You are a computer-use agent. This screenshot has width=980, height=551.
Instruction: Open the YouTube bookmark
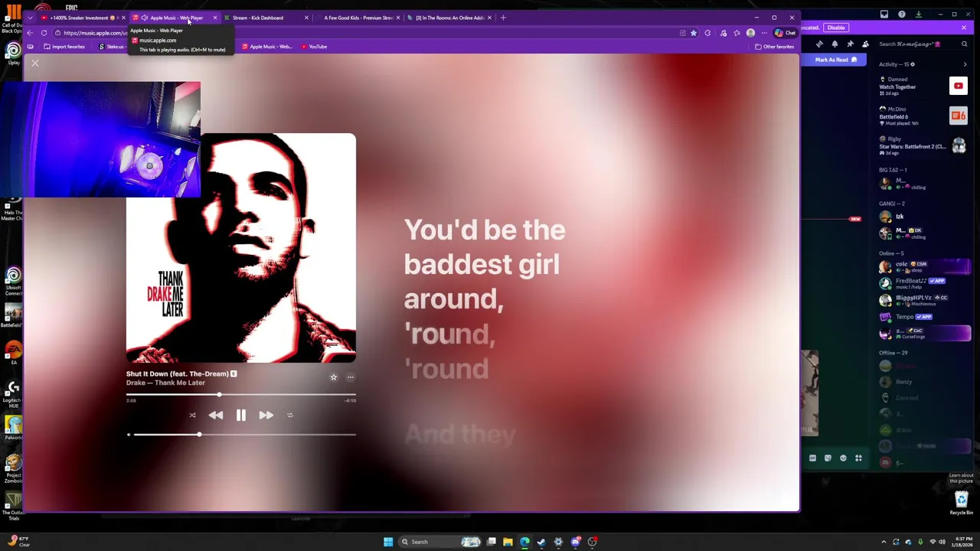coord(314,47)
